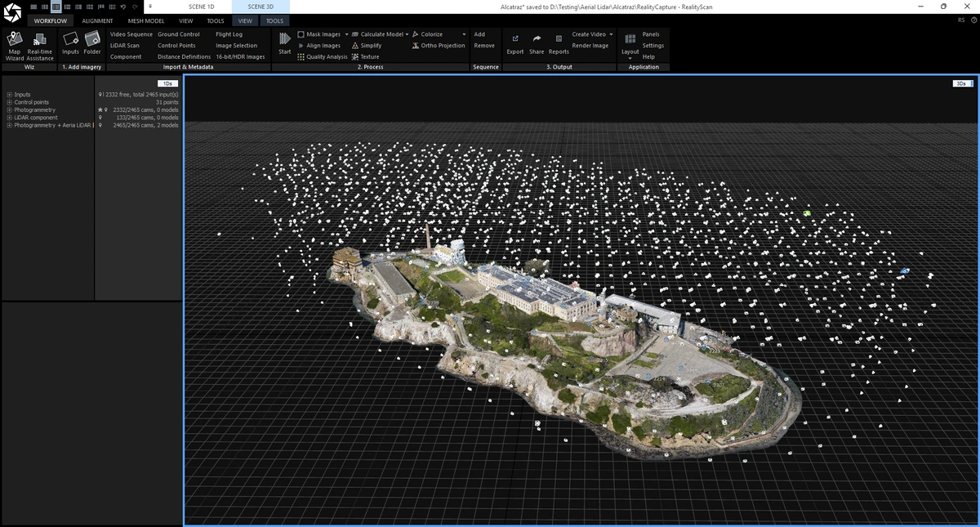980x527 pixels.
Task: Select the Mask Images tool
Action: click(x=318, y=34)
